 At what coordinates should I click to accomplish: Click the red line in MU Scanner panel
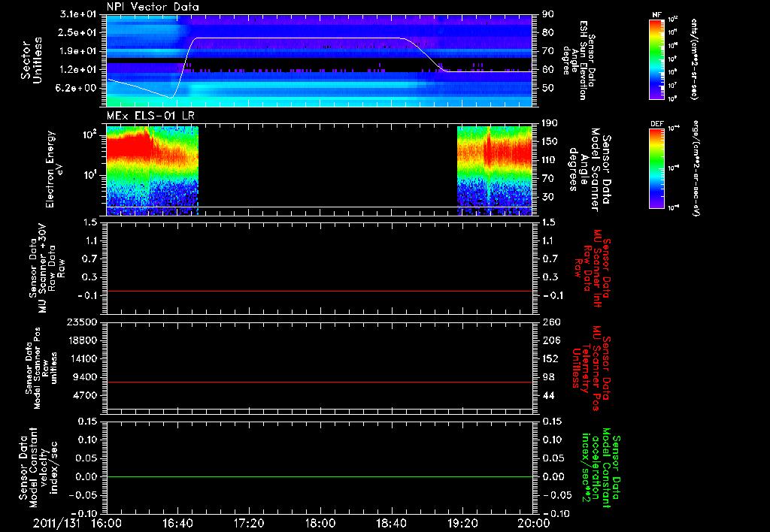320,291
